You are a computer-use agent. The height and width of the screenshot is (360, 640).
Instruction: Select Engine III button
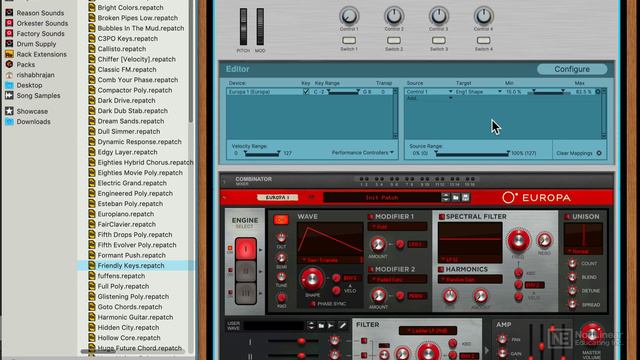[x=246, y=293]
